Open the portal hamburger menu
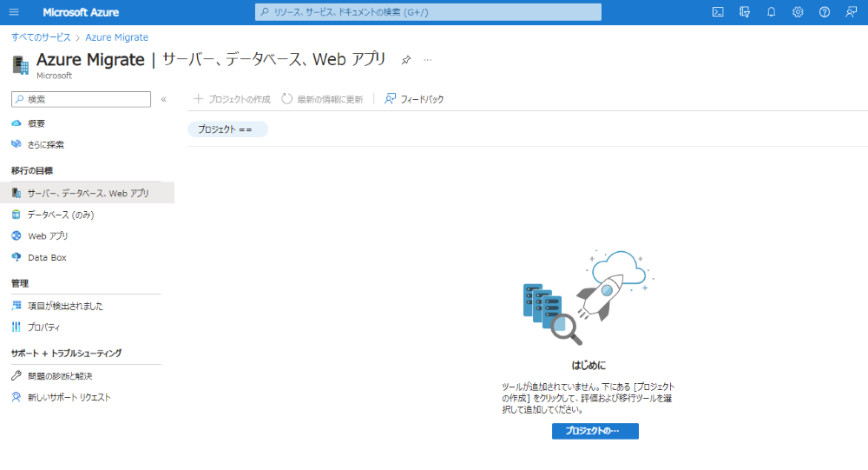The width and height of the screenshot is (868, 470). 14,12
